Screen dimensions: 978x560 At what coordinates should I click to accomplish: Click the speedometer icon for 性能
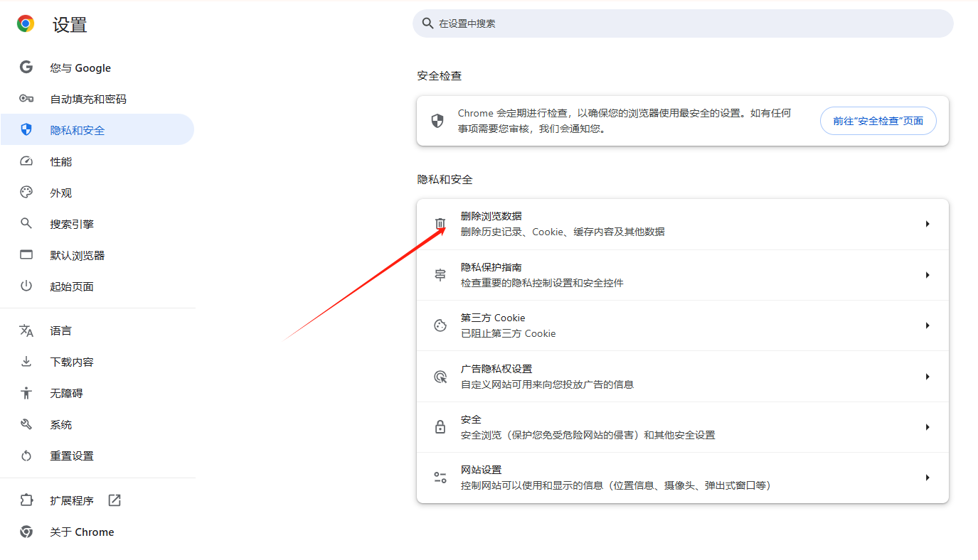[26, 161]
